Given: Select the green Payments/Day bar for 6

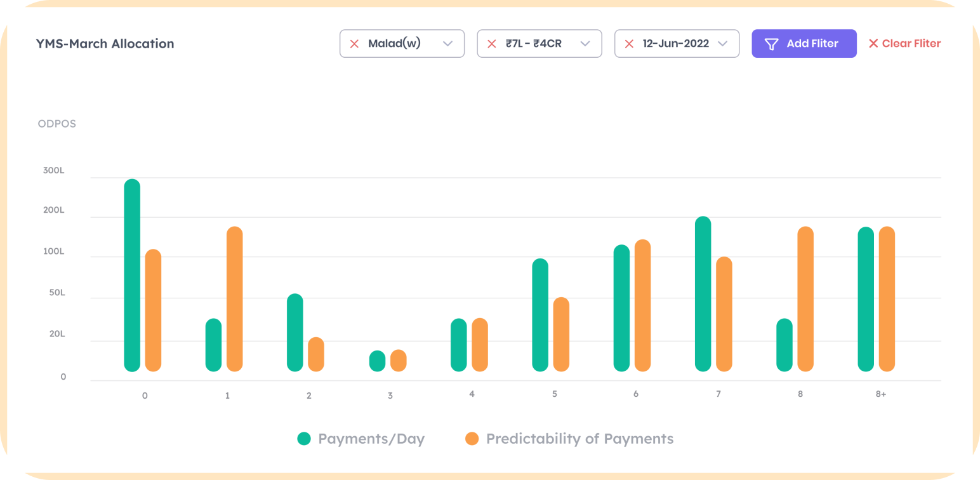Looking at the screenshot, I should pyautogui.click(x=622, y=308).
